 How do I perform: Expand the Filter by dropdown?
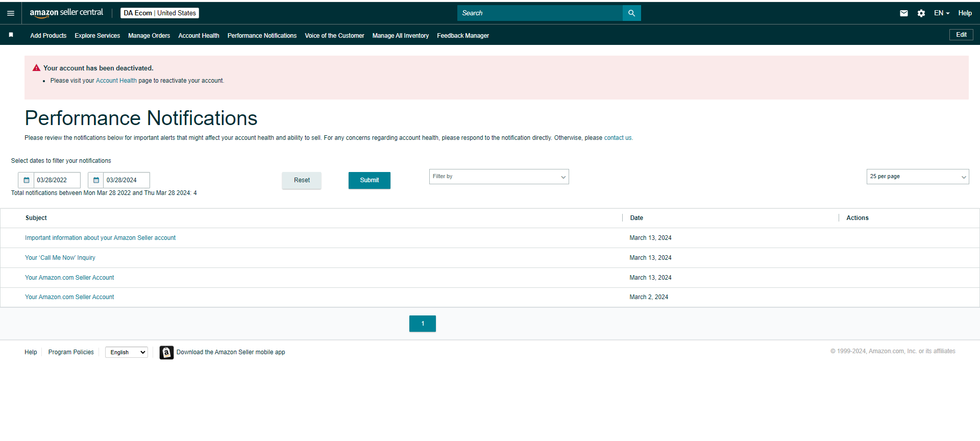pos(499,177)
